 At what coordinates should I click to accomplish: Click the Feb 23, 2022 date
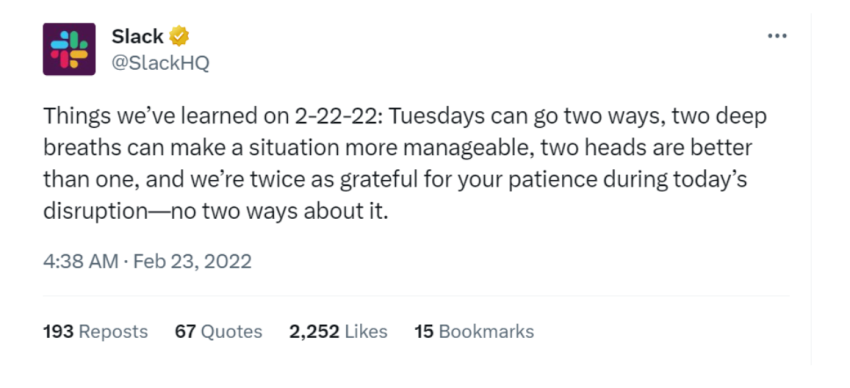click(x=192, y=262)
